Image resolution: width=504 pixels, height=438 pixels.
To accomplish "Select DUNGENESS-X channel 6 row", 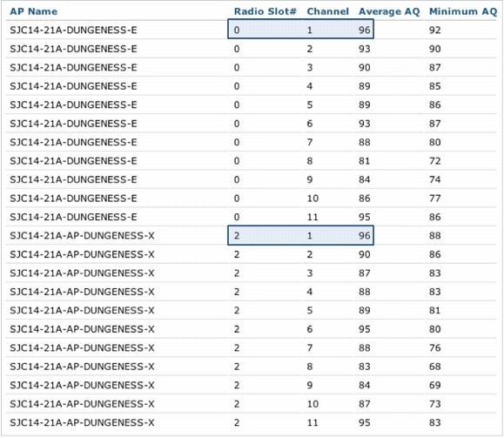I will 251,329.
